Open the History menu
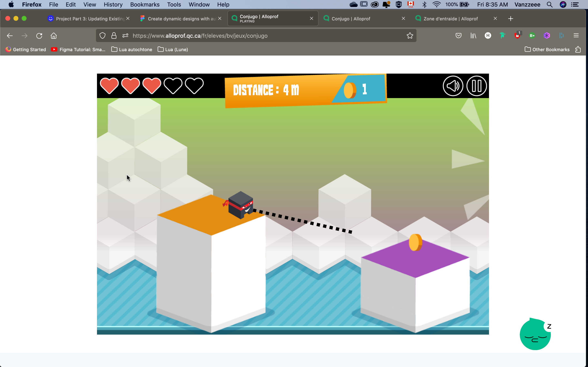This screenshot has width=588, height=367. [x=113, y=5]
